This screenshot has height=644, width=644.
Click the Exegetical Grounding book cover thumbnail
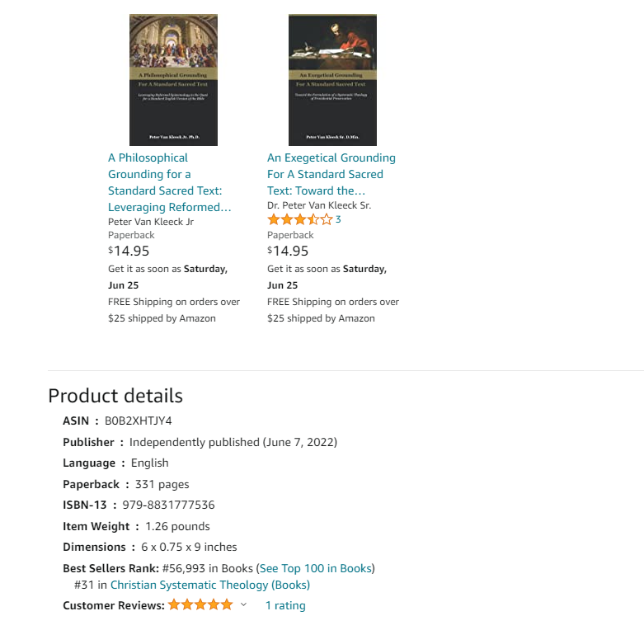[332, 80]
